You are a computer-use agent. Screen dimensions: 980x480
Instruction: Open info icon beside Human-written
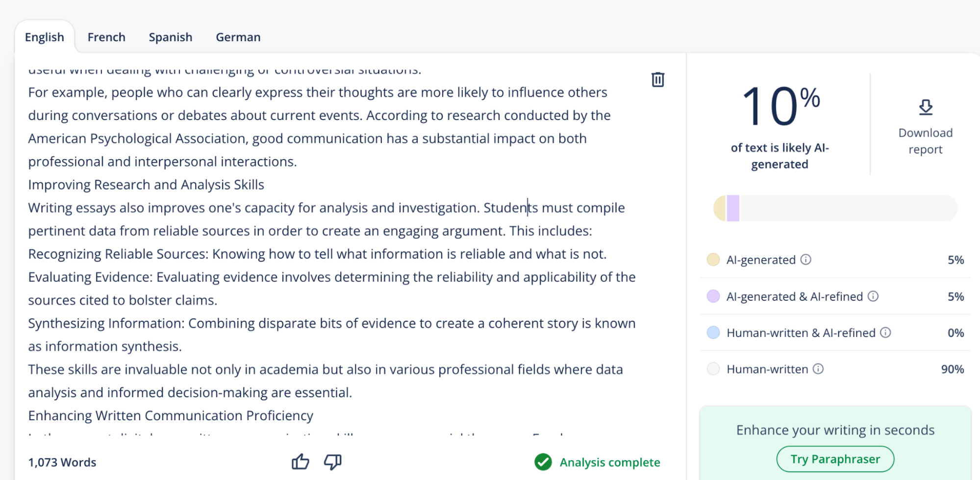tap(818, 369)
